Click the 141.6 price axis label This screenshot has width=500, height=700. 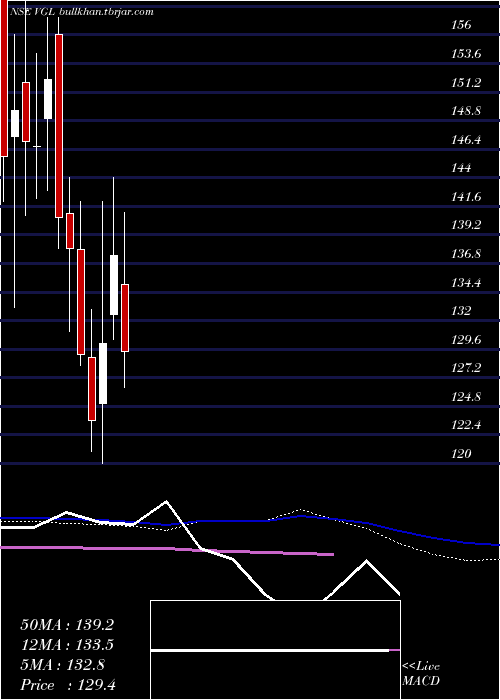pyautogui.click(x=467, y=196)
